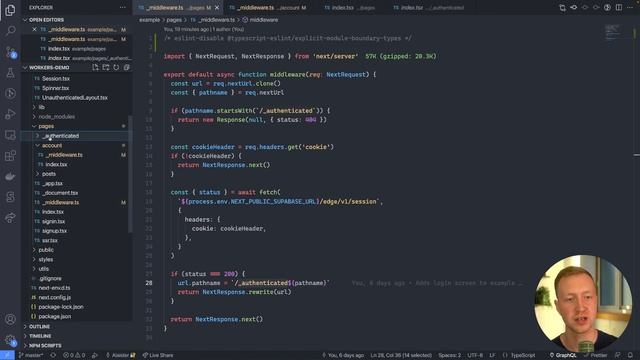Screen dimensions: 640x360
Task: Click New File icon in WORKERS-DEMO header
Action: 95,67
